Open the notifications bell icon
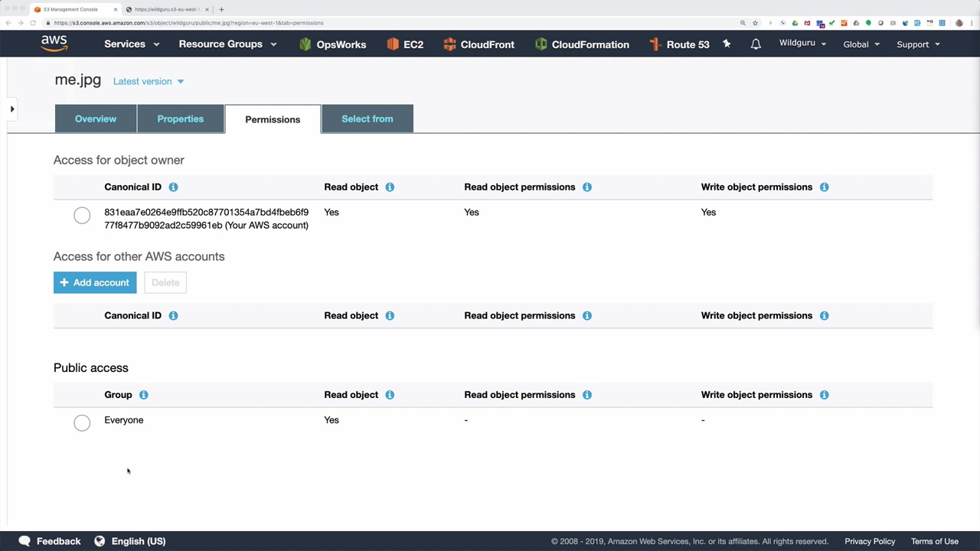980x551 pixels. [x=756, y=44]
